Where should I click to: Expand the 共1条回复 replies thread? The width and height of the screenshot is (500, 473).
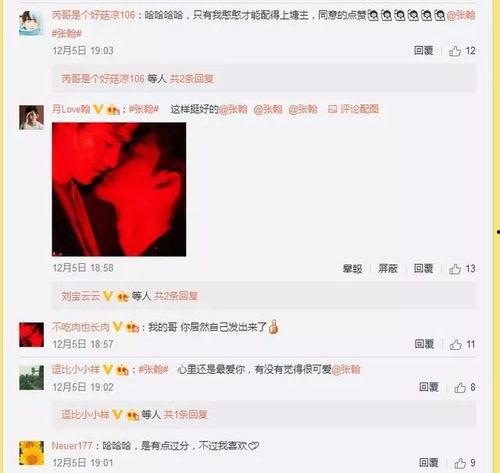[x=186, y=415]
